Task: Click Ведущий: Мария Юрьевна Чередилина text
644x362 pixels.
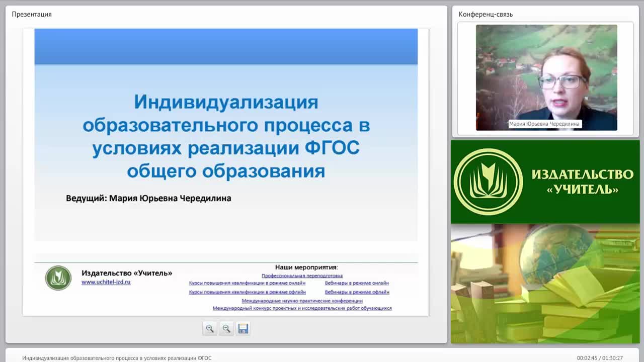Action: (x=148, y=198)
